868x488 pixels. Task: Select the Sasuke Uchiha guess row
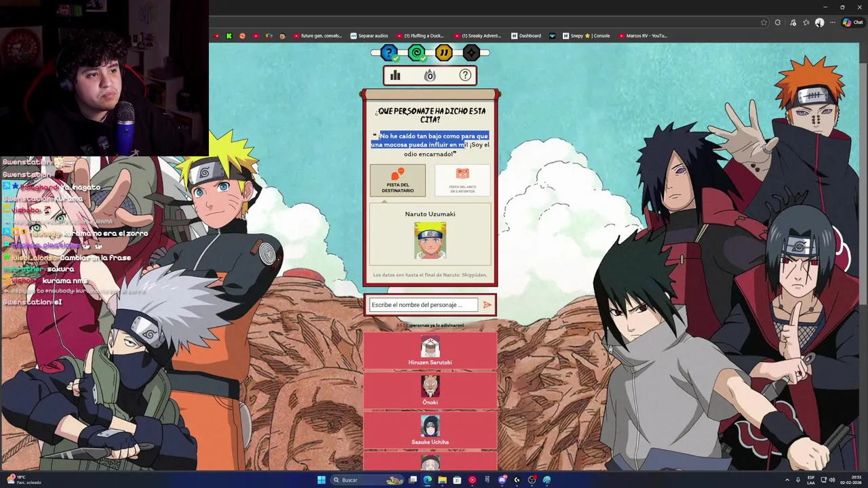[430, 430]
